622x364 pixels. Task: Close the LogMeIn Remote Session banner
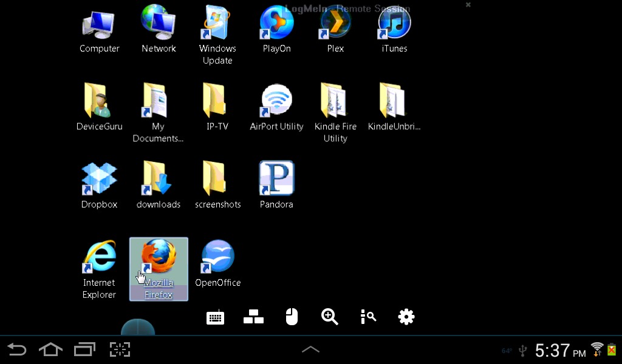[x=468, y=5]
